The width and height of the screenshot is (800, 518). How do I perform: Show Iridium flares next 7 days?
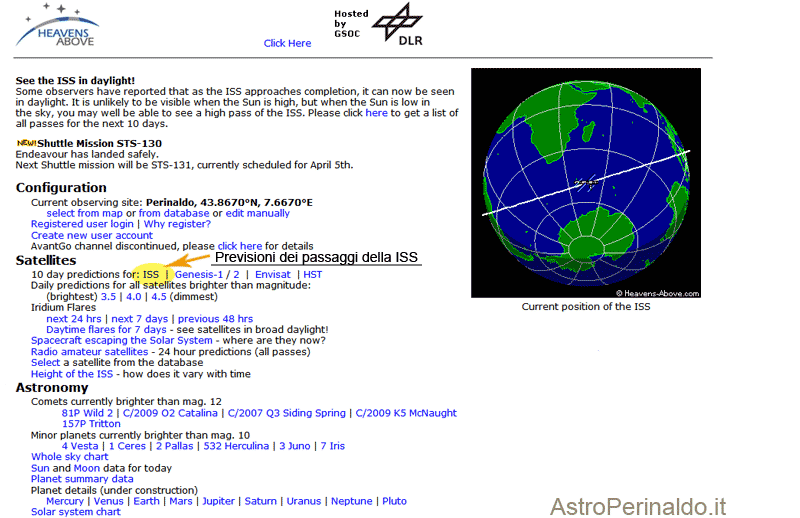pyautogui.click(x=140, y=319)
